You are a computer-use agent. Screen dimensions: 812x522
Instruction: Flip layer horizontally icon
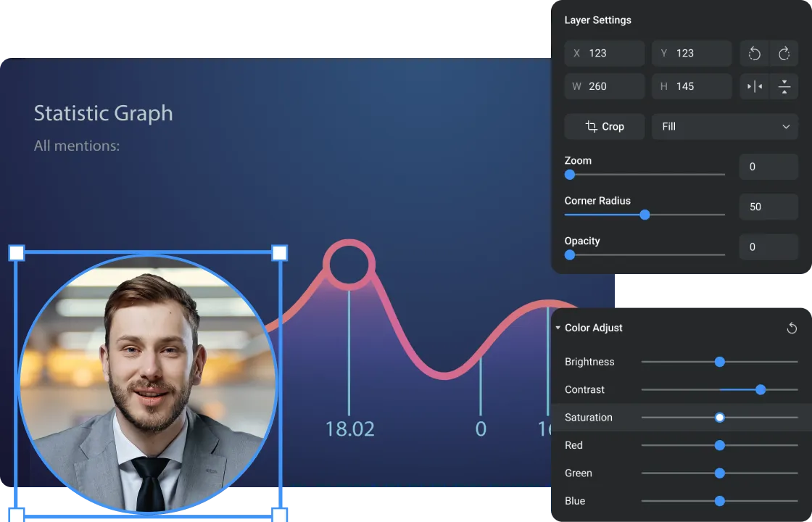coord(754,86)
